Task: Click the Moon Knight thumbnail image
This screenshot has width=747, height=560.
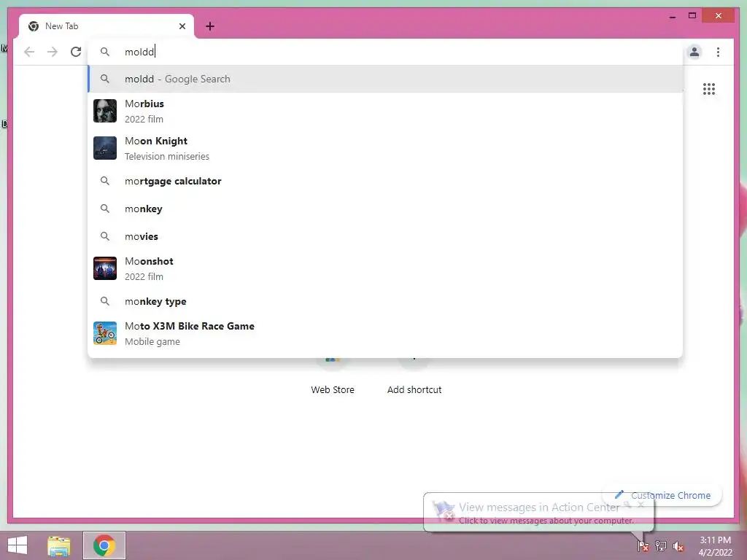Action: tap(105, 148)
